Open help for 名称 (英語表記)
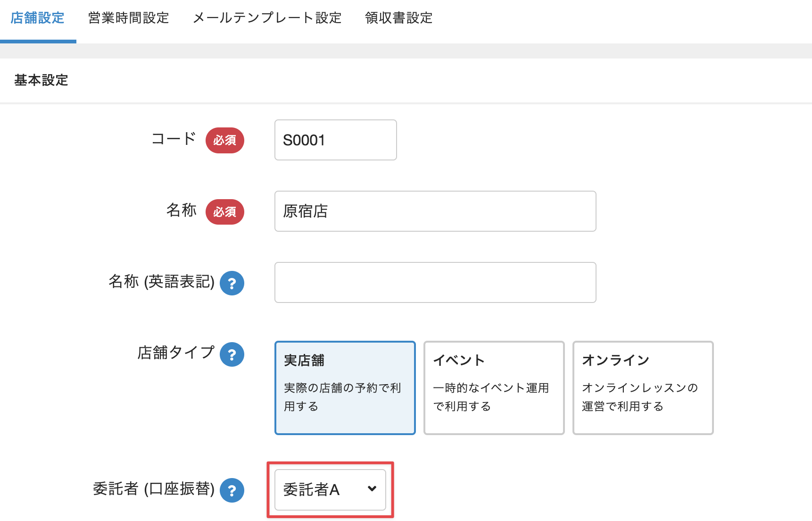 pyautogui.click(x=232, y=283)
